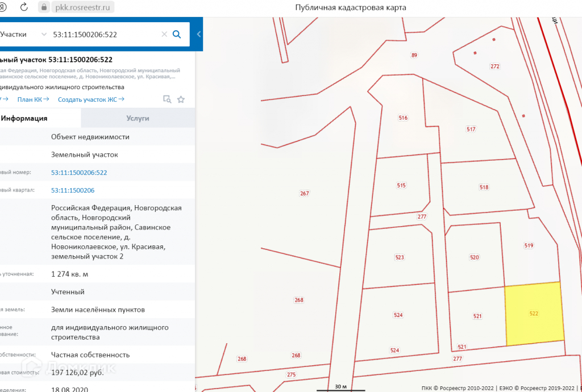Click the pkk.rosreestr.ru address bar
Screen dimensions: 582x392
pos(82,7)
